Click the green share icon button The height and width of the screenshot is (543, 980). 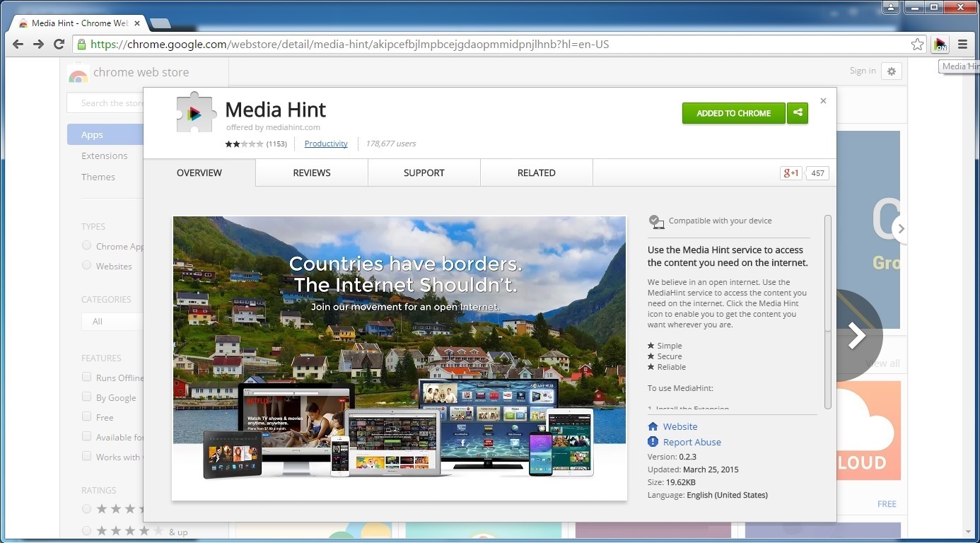click(x=798, y=113)
